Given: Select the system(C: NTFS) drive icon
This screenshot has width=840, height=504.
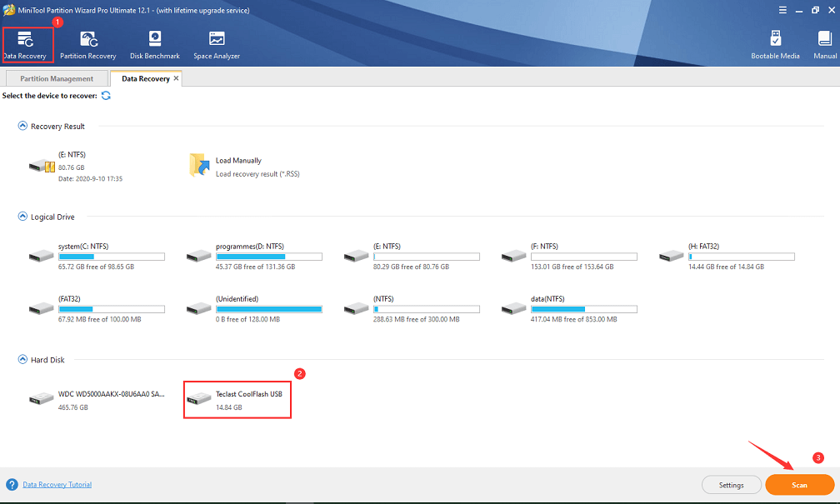Looking at the screenshot, I should (x=42, y=256).
